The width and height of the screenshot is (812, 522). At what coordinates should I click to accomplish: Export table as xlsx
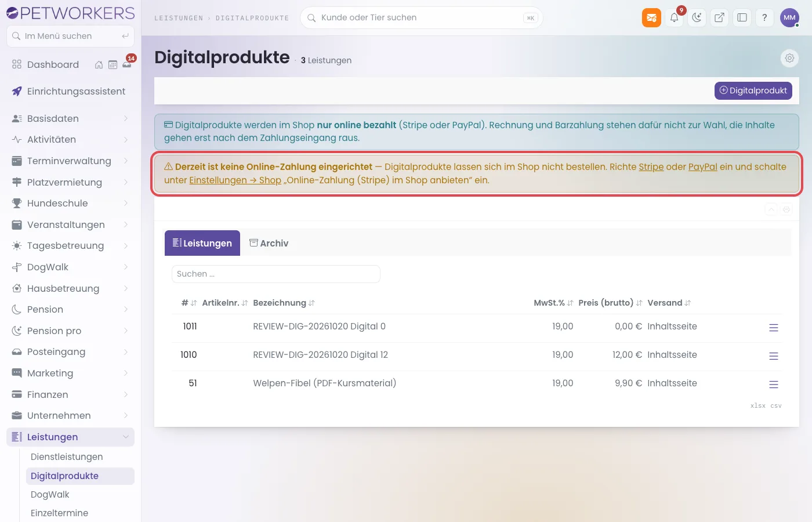[757, 405]
